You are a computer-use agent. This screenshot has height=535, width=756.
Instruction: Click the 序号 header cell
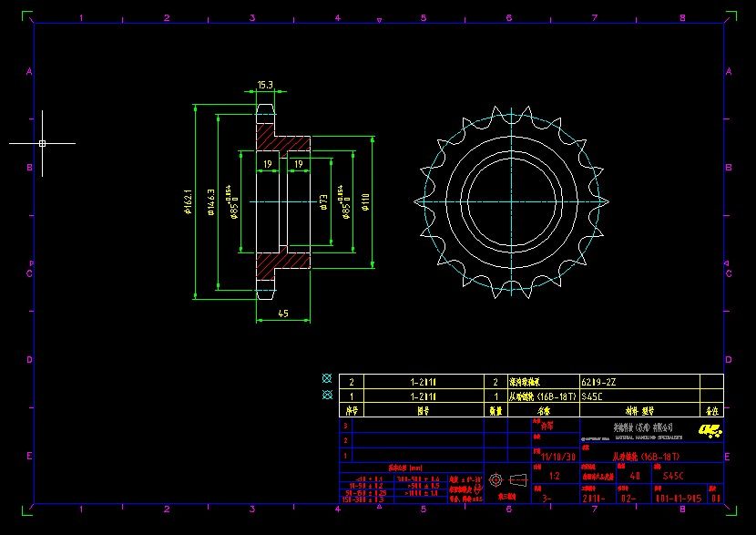(352, 410)
